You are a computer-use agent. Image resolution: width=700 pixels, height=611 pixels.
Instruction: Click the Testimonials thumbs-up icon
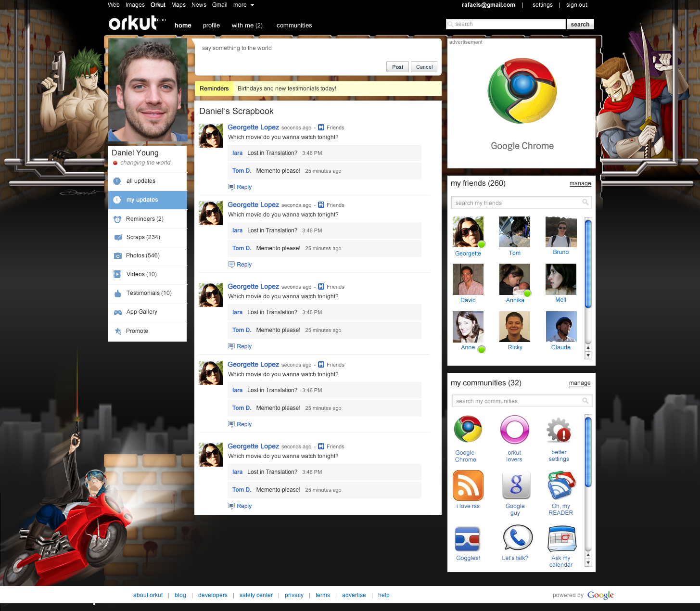(x=118, y=293)
